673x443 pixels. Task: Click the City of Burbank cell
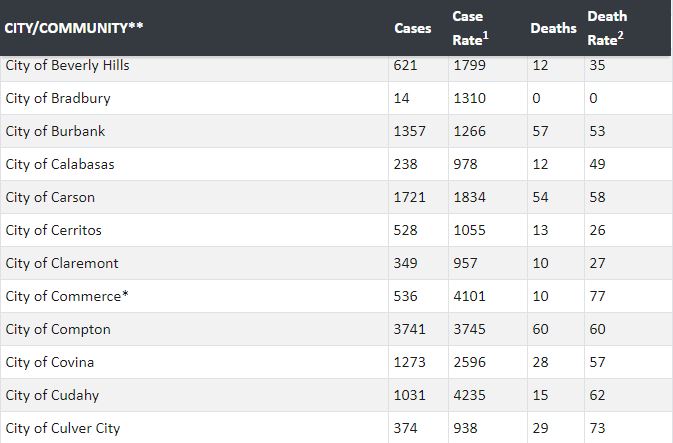point(55,131)
